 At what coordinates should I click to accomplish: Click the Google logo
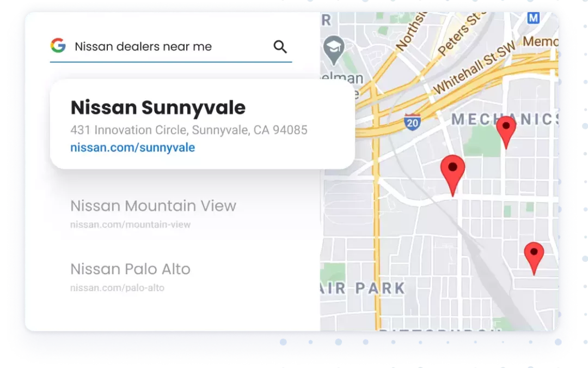(x=59, y=46)
